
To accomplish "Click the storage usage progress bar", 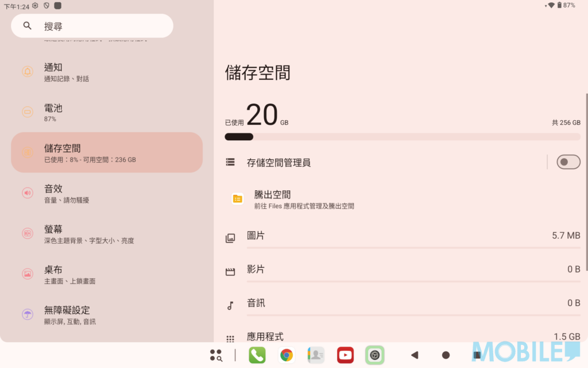I will (x=402, y=137).
